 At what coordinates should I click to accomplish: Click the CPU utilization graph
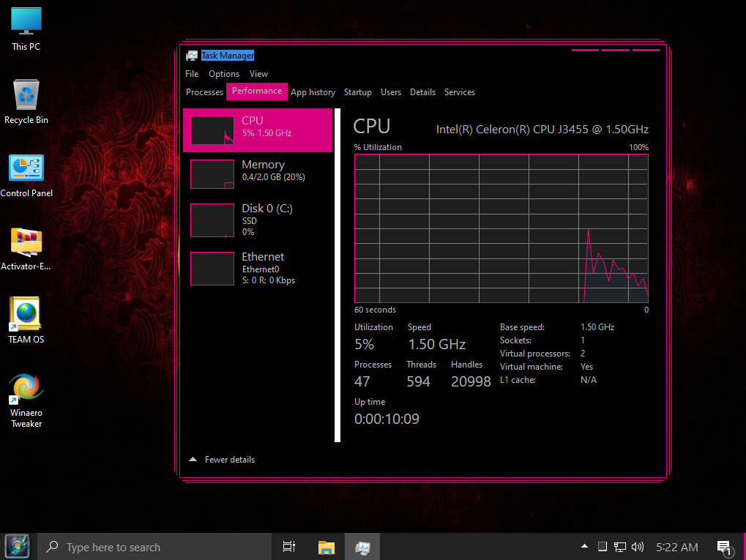click(501, 228)
